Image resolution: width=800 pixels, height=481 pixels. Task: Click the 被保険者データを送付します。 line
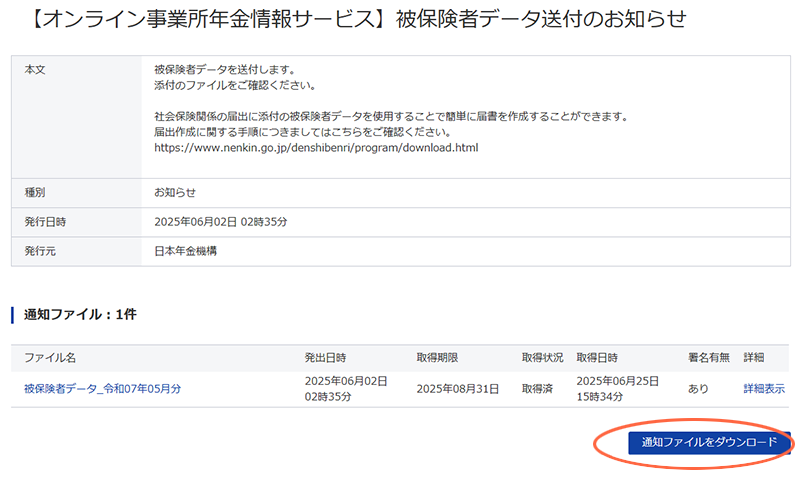225,69
